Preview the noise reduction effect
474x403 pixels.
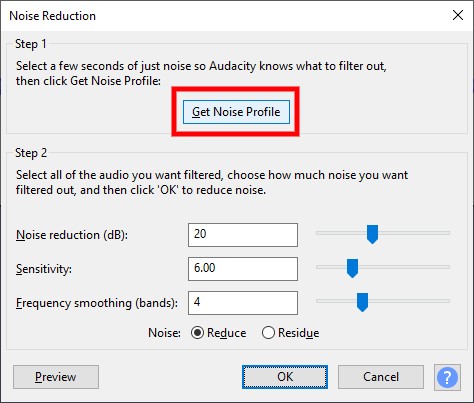pos(56,377)
